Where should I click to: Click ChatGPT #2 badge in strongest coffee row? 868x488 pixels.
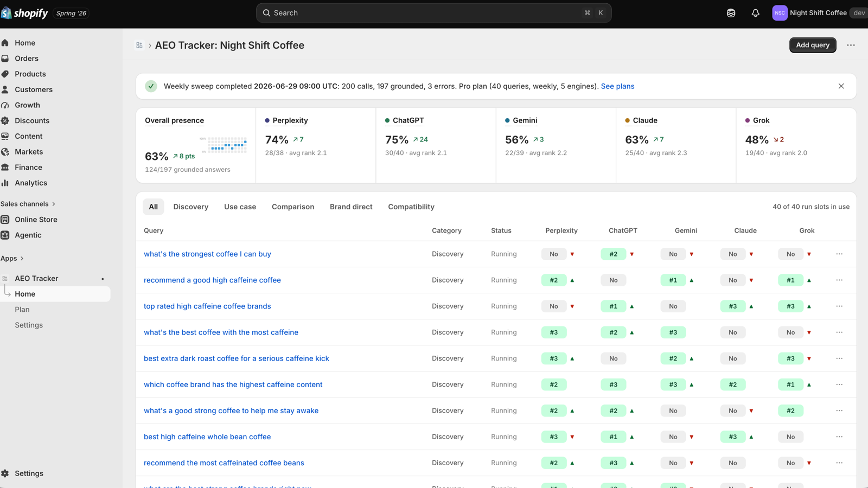[613, 254]
